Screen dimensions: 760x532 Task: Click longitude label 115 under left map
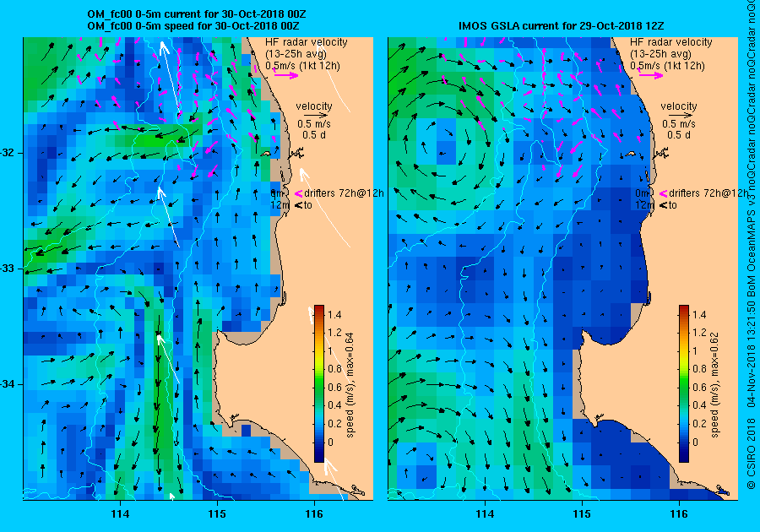coord(217,514)
